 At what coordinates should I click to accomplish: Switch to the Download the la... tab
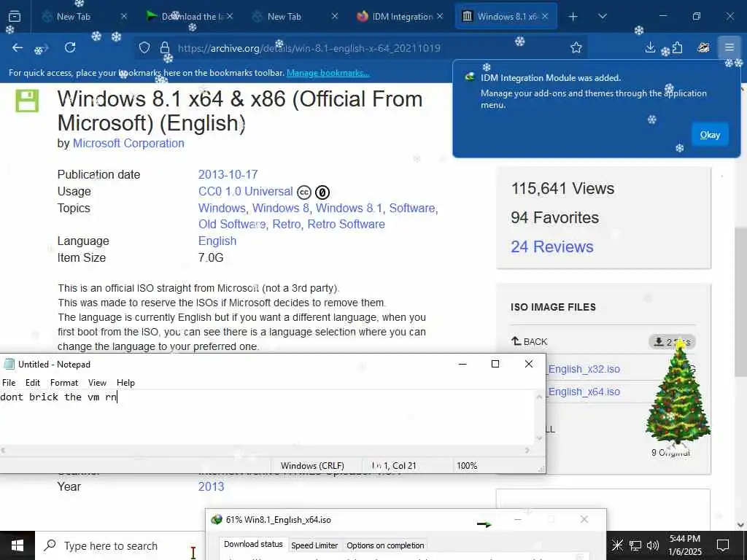pyautogui.click(x=189, y=17)
